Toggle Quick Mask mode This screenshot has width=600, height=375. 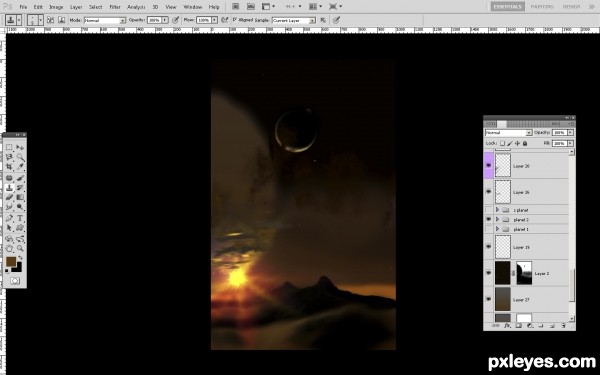pos(15,281)
